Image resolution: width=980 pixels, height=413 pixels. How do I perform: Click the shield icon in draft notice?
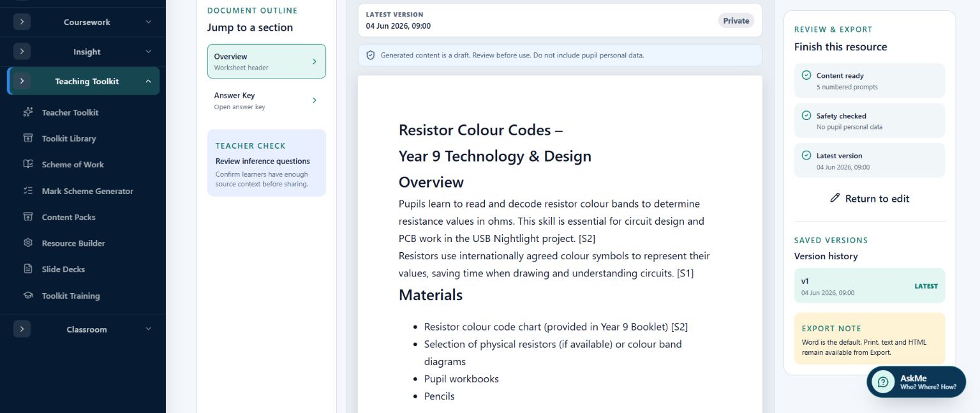pyautogui.click(x=370, y=56)
